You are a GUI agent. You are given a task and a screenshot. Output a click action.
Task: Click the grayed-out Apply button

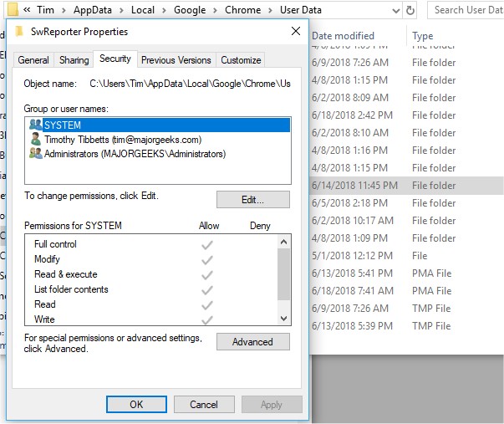(272, 405)
